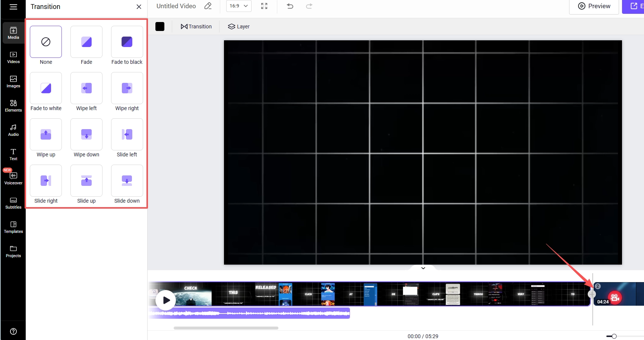Open the Subtitles panel
The image size is (644, 340).
pyautogui.click(x=13, y=203)
